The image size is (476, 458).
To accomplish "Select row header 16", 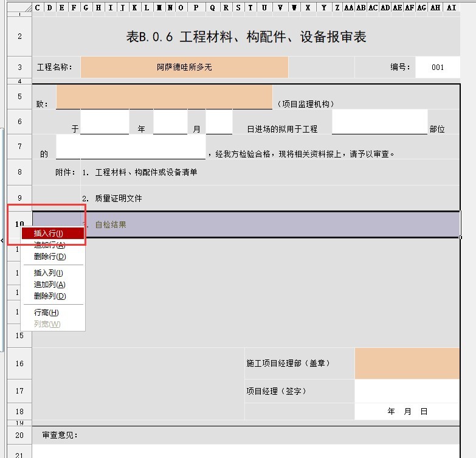I will pos(19,363).
